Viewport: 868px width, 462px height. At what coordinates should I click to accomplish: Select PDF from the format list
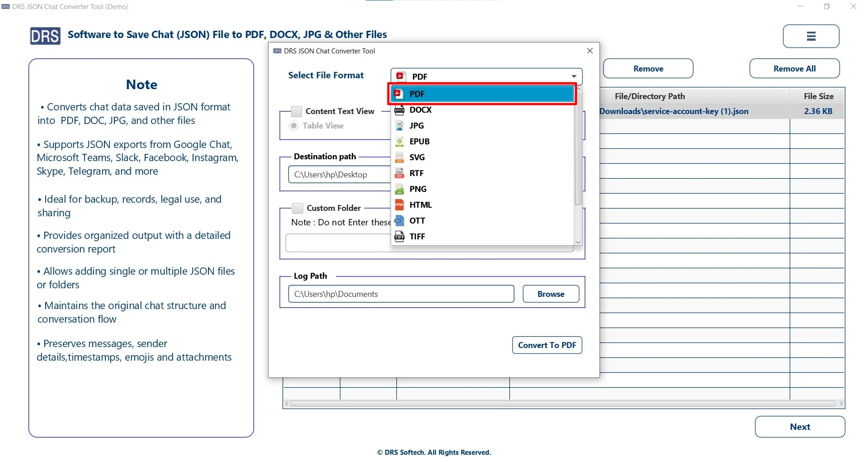click(x=482, y=94)
